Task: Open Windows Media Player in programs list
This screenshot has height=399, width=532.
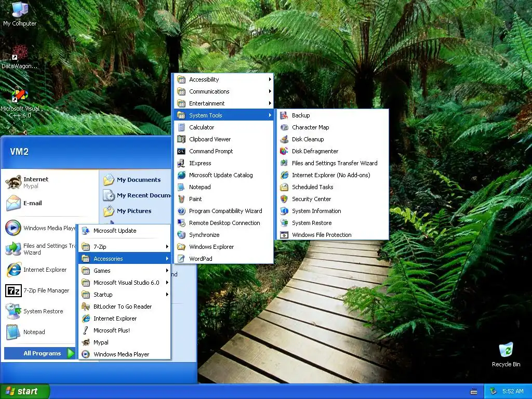Action: 125,354
